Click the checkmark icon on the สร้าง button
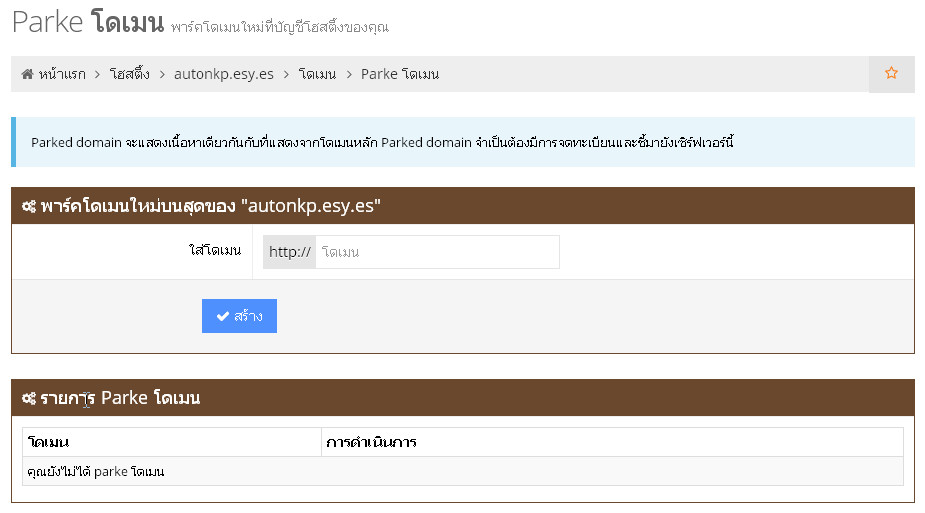Screen dimensions: 925x513 (x=223, y=316)
